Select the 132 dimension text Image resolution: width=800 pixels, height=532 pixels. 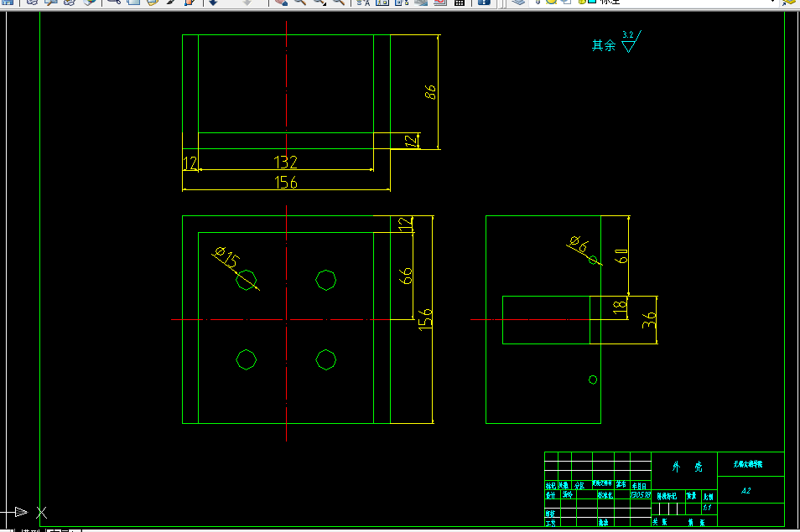click(x=285, y=162)
